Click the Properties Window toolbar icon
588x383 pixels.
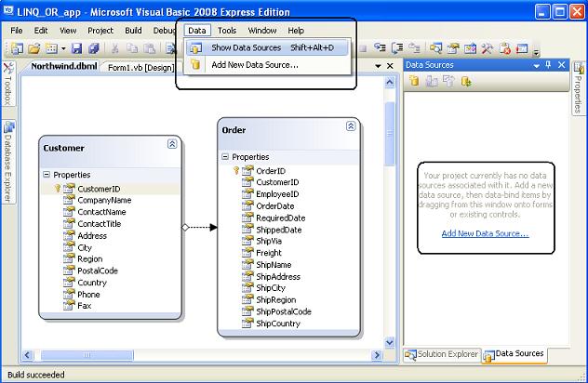pos(453,48)
